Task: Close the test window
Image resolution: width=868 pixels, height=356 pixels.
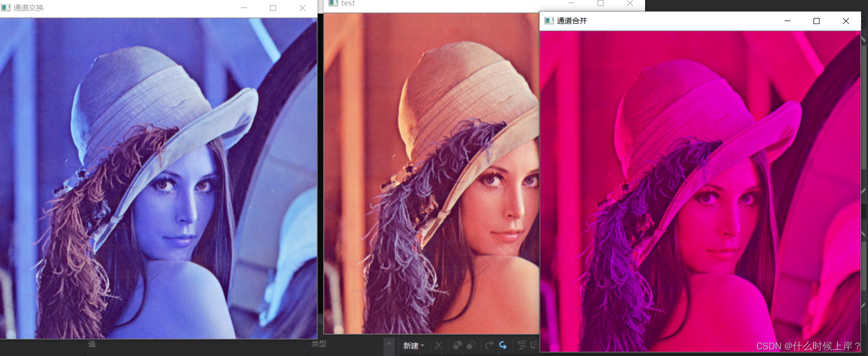Action: [630, 3]
